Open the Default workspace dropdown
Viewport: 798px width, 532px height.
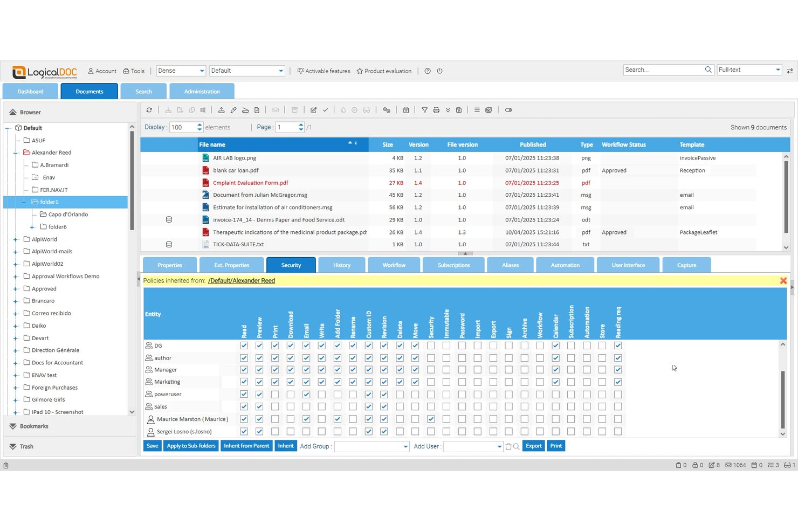click(247, 71)
